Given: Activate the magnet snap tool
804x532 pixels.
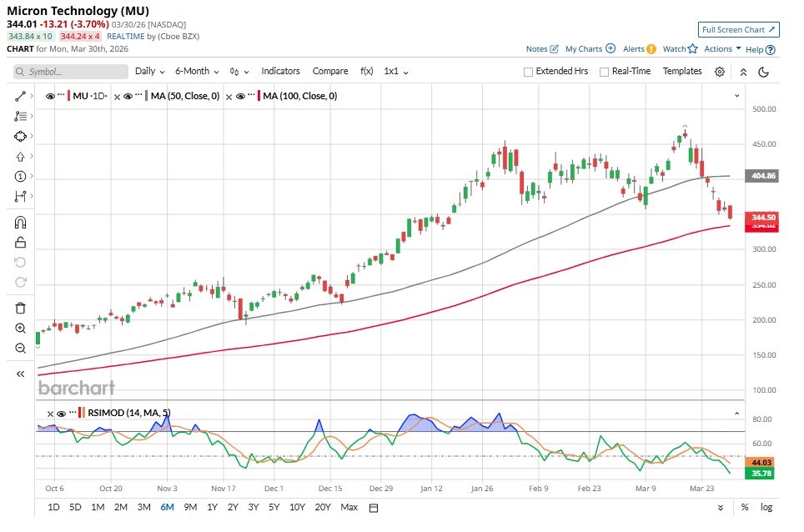Looking at the screenshot, I should click(x=21, y=223).
